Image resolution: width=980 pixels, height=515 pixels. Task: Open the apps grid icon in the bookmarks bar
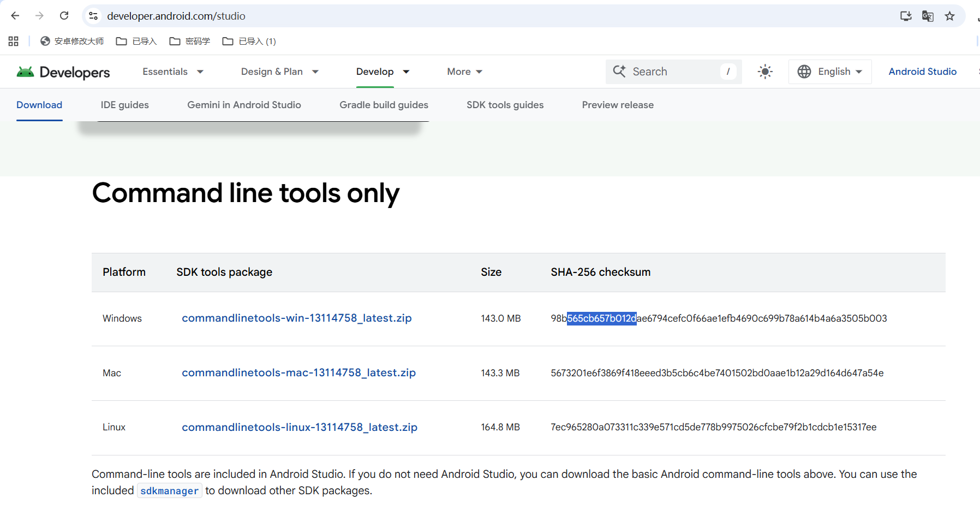click(x=14, y=41)
